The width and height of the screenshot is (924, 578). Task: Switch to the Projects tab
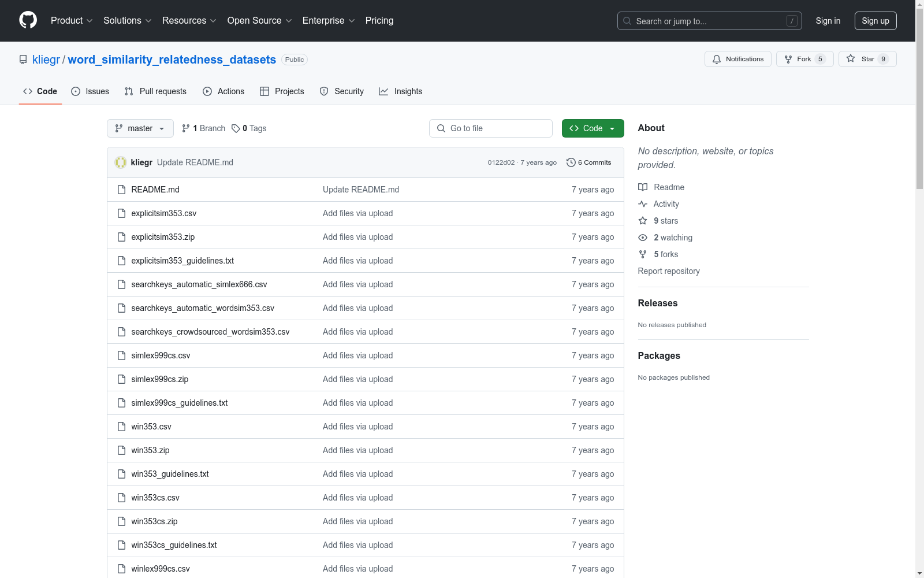tap(282, 91)
